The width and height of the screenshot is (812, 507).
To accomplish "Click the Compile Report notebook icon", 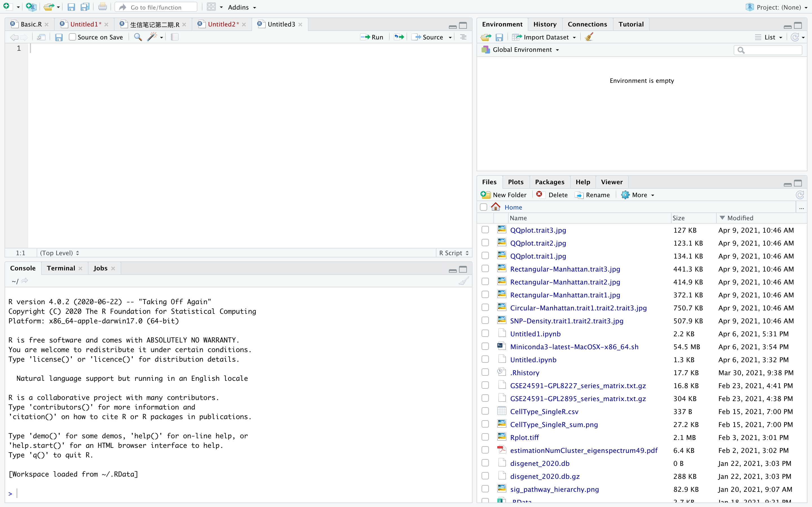I will (175, 37).
